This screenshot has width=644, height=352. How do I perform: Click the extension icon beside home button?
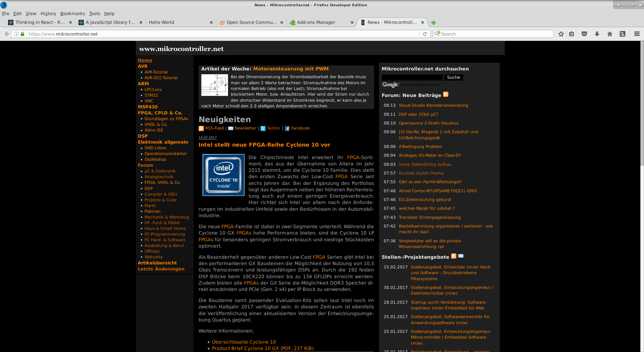click(x=623, y=34)
